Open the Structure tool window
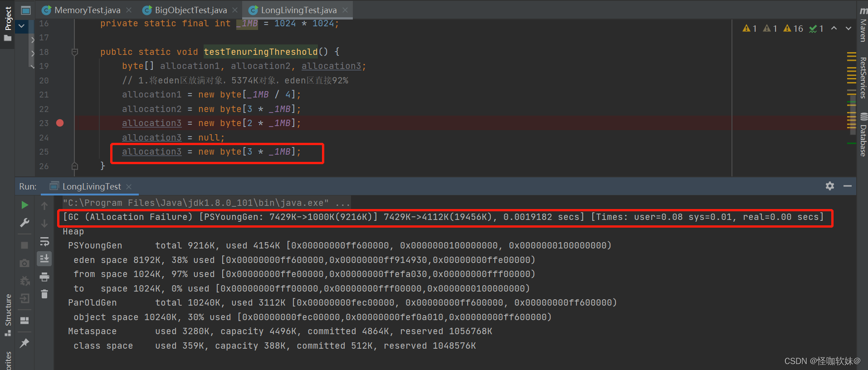The height and width of the screenshot is (370, 868). click(8, 315)
